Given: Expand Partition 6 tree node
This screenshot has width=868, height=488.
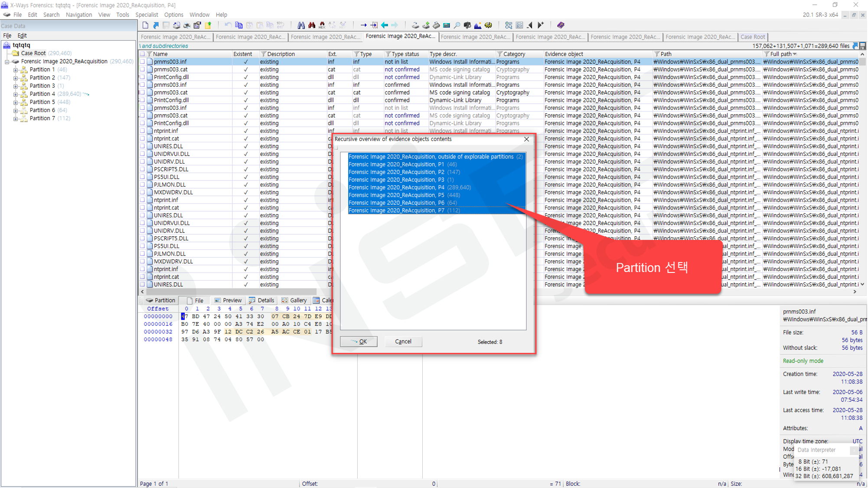Looking at the screenshot, I should click(16, 111).
